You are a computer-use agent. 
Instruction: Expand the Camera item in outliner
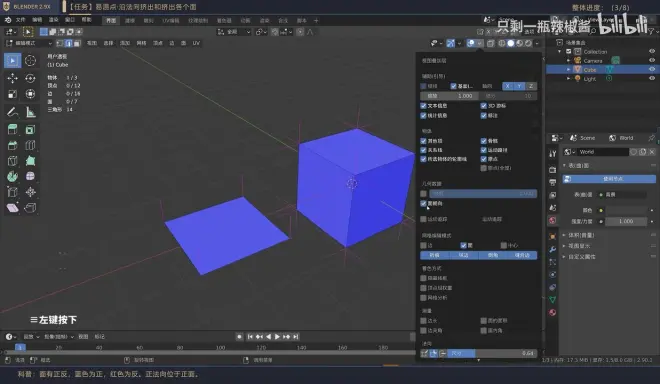click(x=569, y=61)
